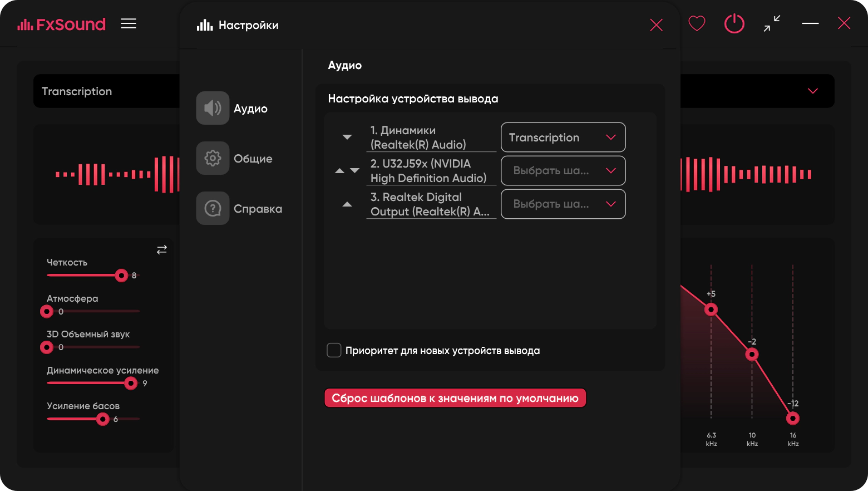
Task: Adjust the Усиление басов bass slider handle
Action: pos(102,419)
